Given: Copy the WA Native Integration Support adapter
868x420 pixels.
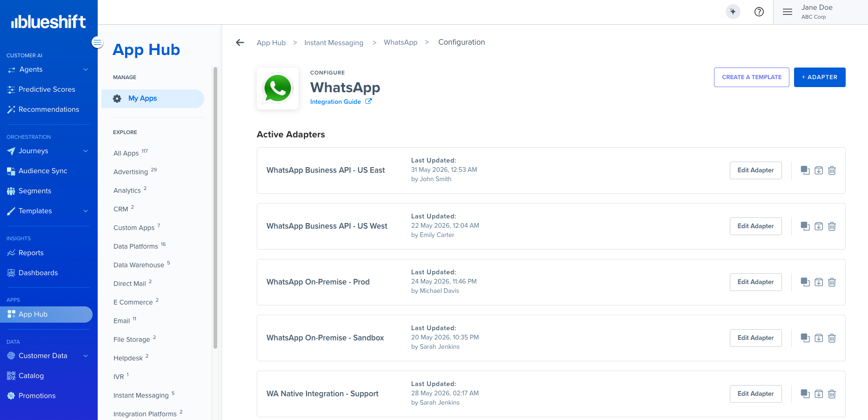Looking at the screenshot, I should tap(805, 394).
